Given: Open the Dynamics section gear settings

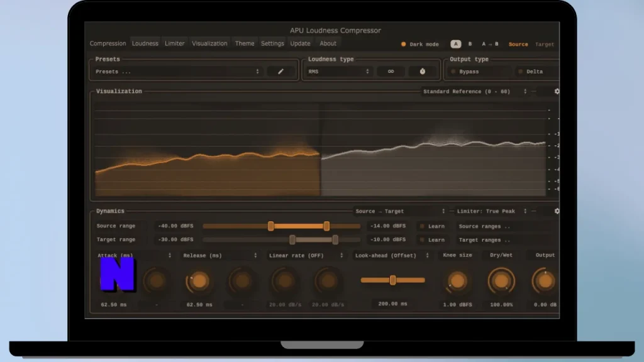Looking at the screenshot, I should tap(557, 211).
